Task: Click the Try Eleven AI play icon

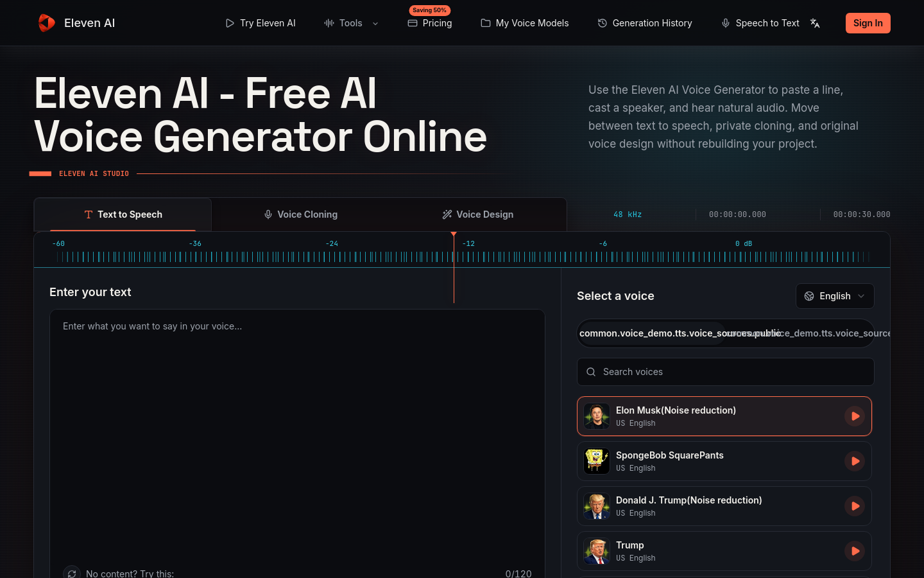Action: tap(230, 23)
